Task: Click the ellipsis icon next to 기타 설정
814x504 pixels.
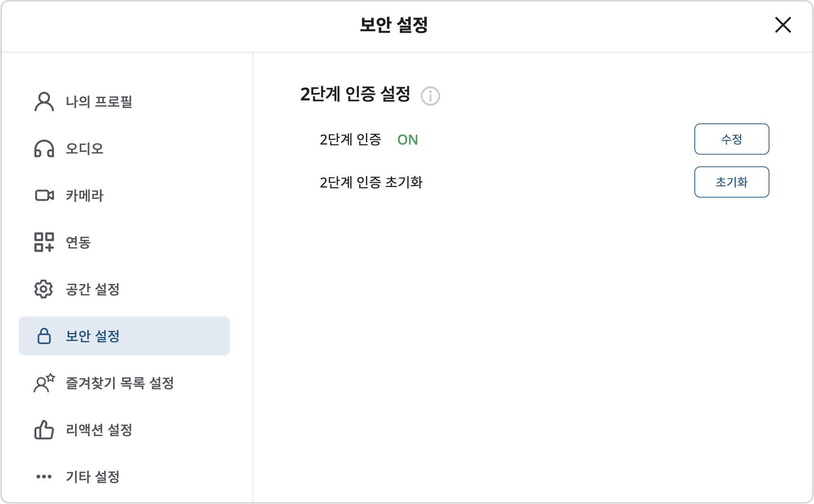Action: (44, 477)
